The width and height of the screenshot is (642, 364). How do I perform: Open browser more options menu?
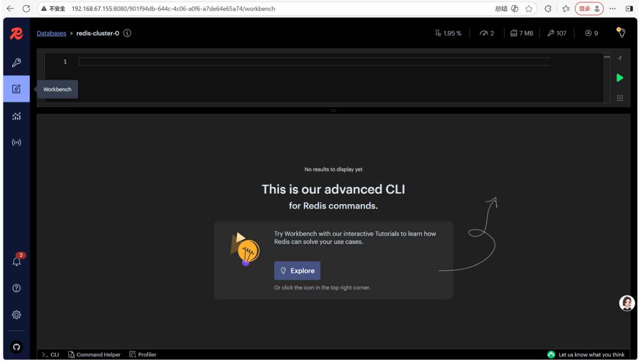pyautogui.click(x=613, y=9)
